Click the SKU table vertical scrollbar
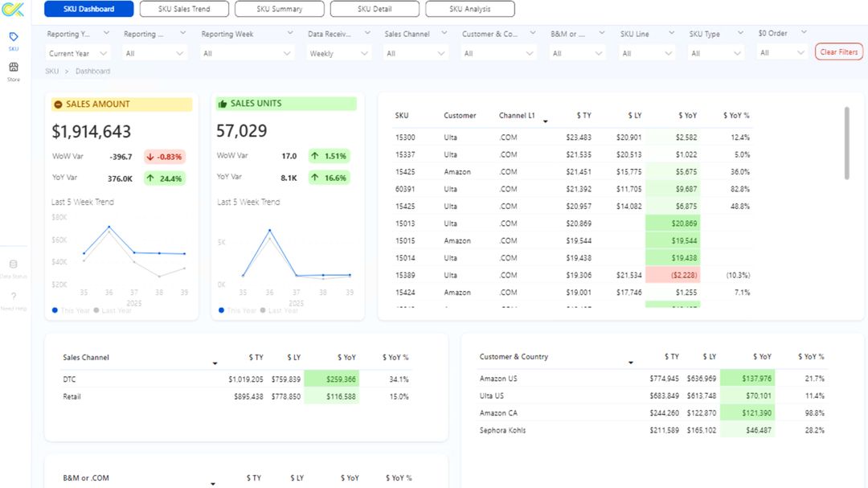The image size is (868, 488). point(846,143)
